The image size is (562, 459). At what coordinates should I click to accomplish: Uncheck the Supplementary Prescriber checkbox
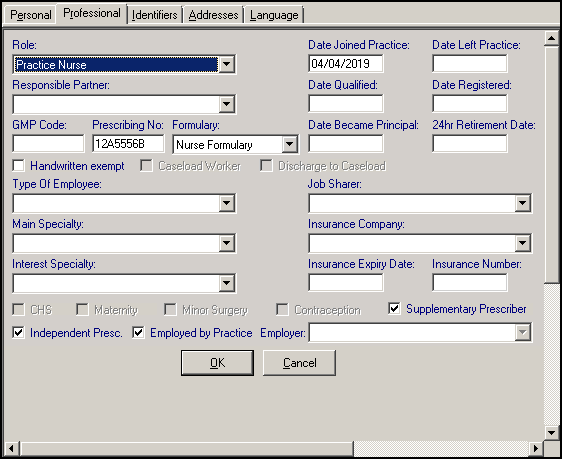pos(394,309)
